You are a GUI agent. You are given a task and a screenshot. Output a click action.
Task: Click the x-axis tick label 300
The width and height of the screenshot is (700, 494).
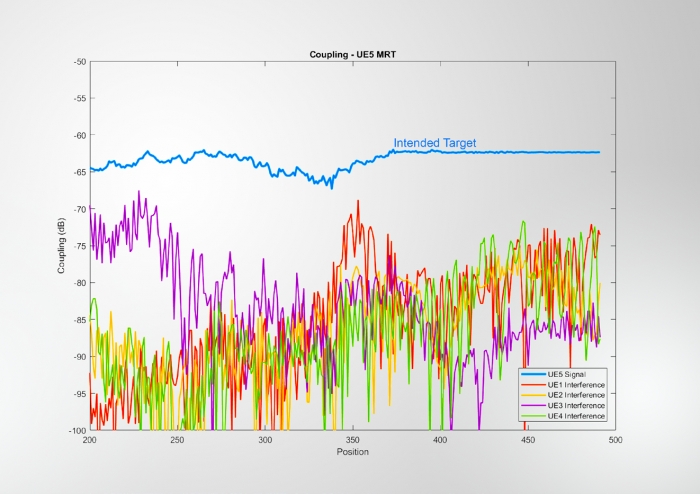265,440
